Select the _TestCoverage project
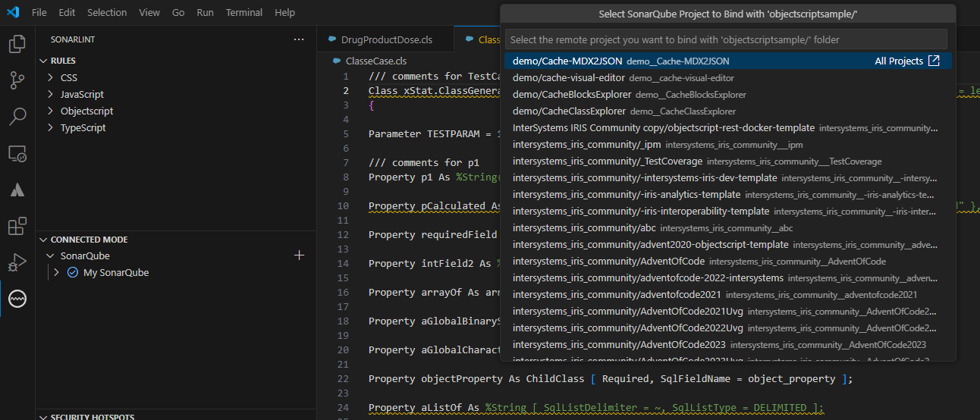 click(x=728, y=161)
